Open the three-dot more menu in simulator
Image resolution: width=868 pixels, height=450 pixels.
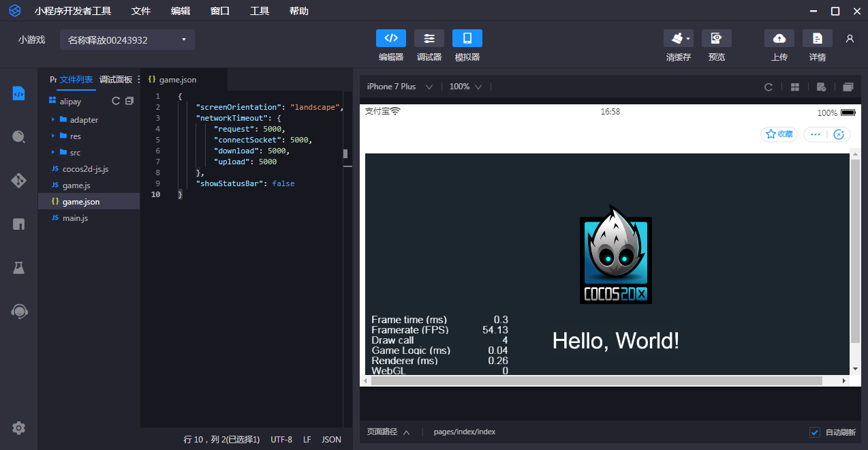point(815,134)
